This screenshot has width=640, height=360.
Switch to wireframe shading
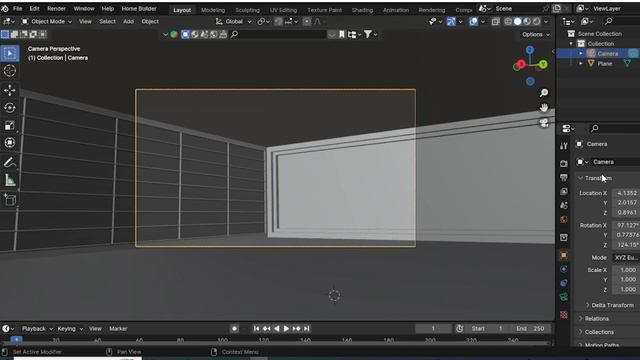508,22
